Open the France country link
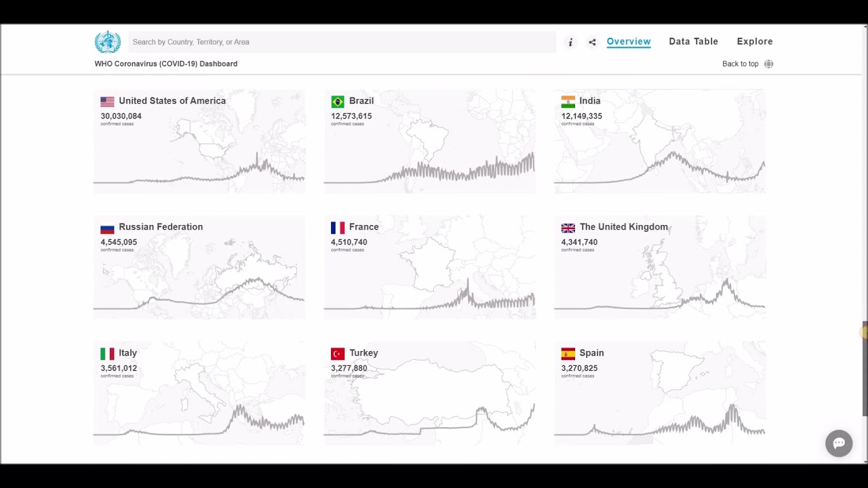Screen dimensions: 868x488 pyautogui.click(x=364, y=227)
